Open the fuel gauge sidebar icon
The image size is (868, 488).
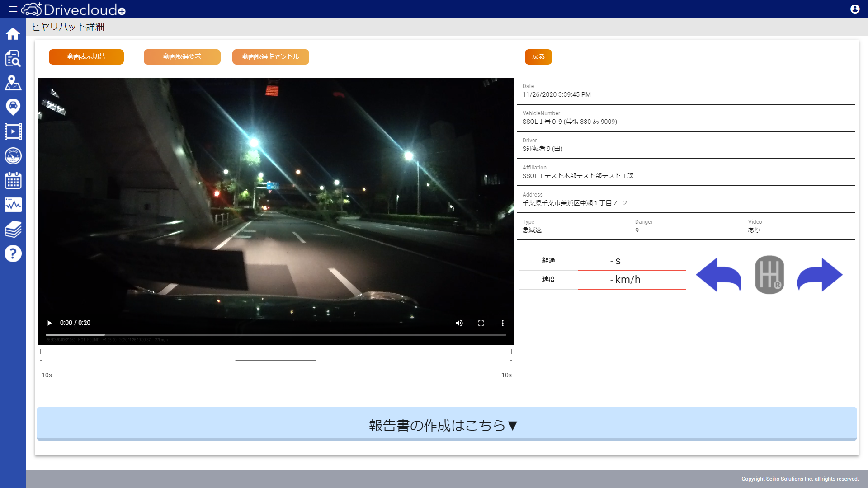[x=13, y=156]
